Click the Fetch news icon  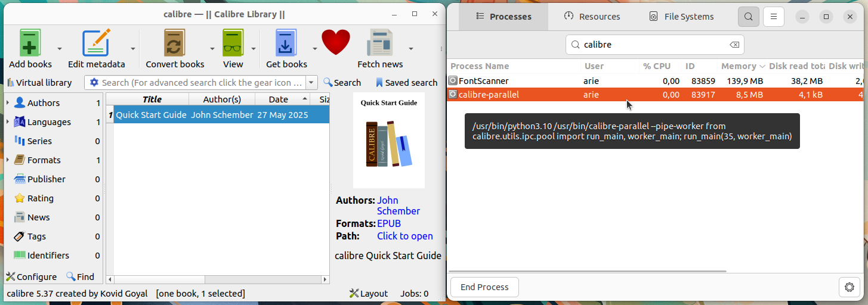380,43
